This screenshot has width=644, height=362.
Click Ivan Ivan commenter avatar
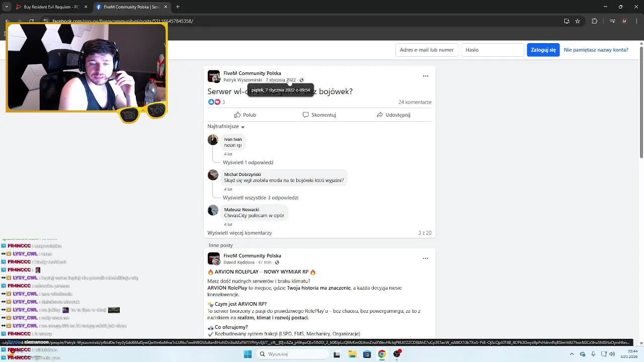point(213,140)
